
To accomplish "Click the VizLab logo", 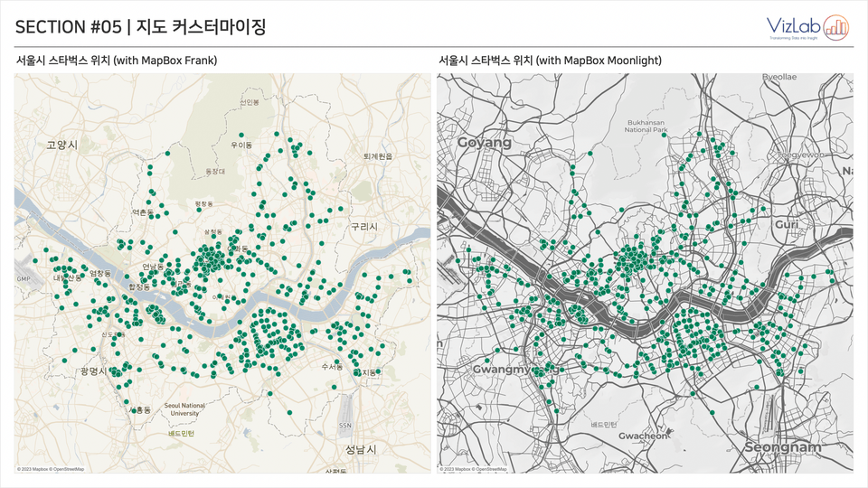I will [x=807, y=27].
